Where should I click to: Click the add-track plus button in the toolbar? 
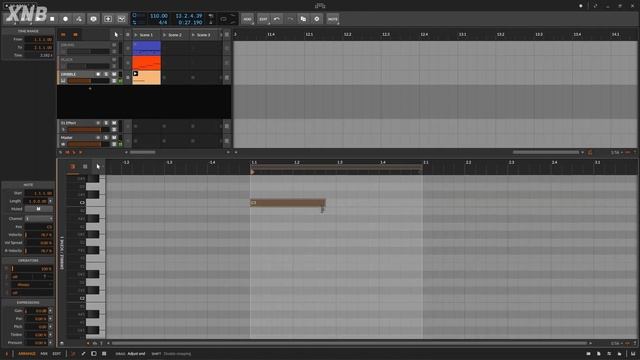click(x=108, y=19)
